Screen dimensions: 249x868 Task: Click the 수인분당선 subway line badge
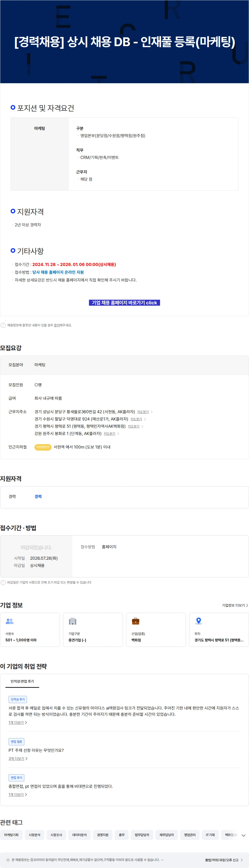(x=43, y=447)
